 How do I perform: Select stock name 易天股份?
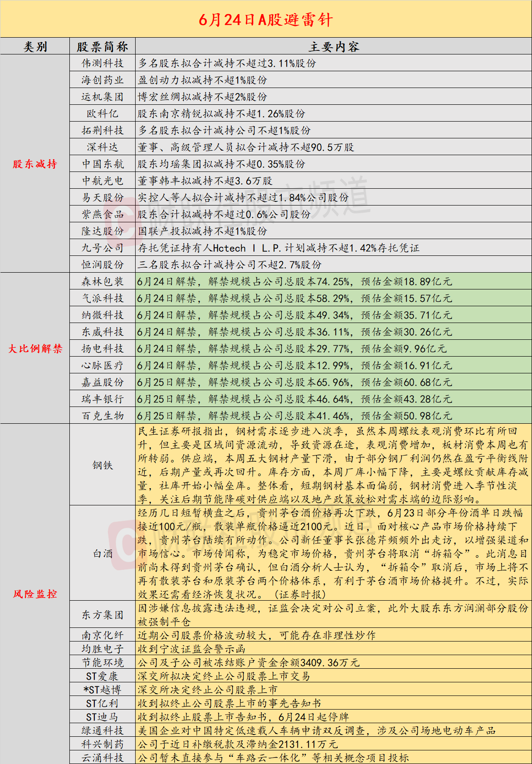point(102,197)
